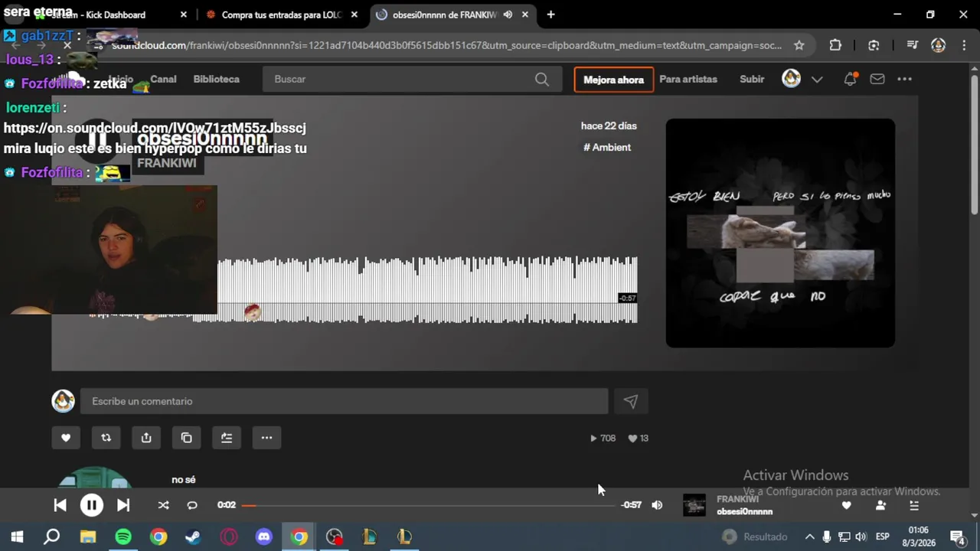
Task: Like current song in player bar
Action: point(846,505)
